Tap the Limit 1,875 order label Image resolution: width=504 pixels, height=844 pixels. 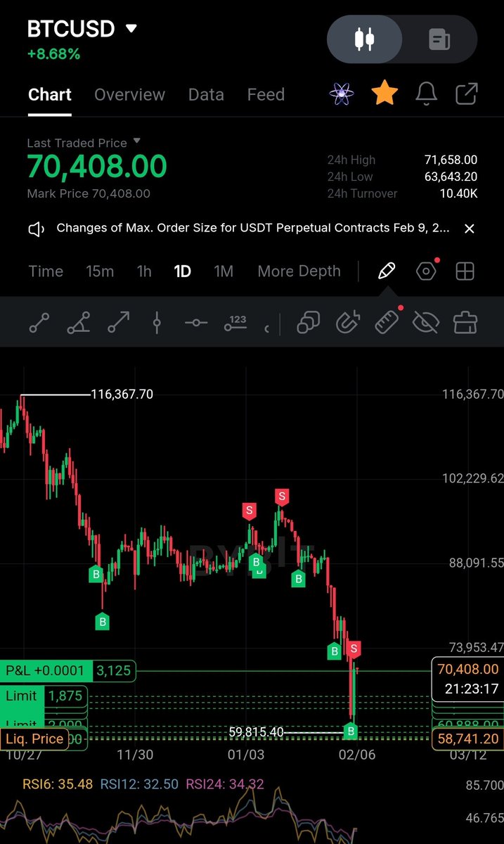coord(44,696)
